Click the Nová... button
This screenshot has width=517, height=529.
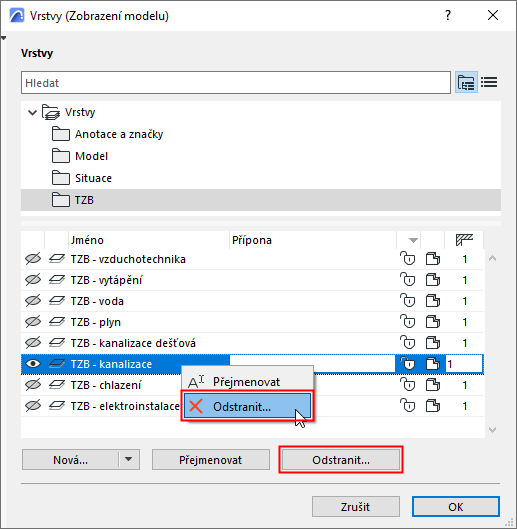click(71, 460)
